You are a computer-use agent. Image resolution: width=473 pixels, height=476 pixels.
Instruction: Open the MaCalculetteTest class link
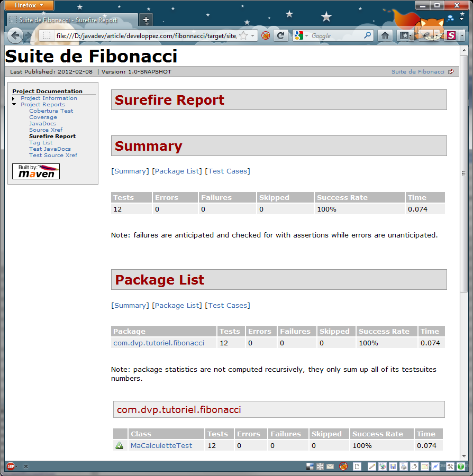pos(161,446)
